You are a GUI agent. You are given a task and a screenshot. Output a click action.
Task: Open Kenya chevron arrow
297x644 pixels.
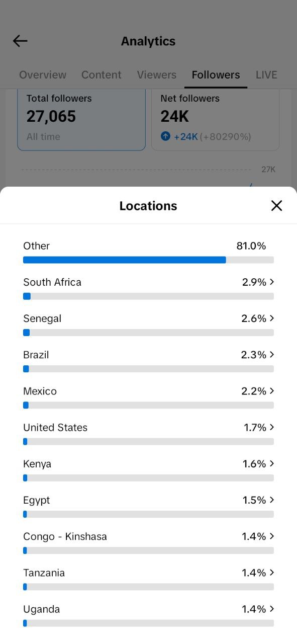272,463
